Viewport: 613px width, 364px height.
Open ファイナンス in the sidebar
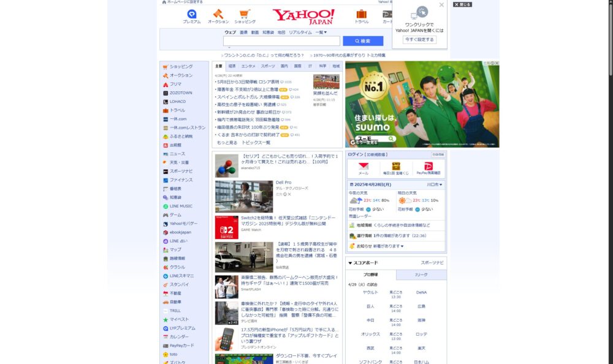coord(181,180)
